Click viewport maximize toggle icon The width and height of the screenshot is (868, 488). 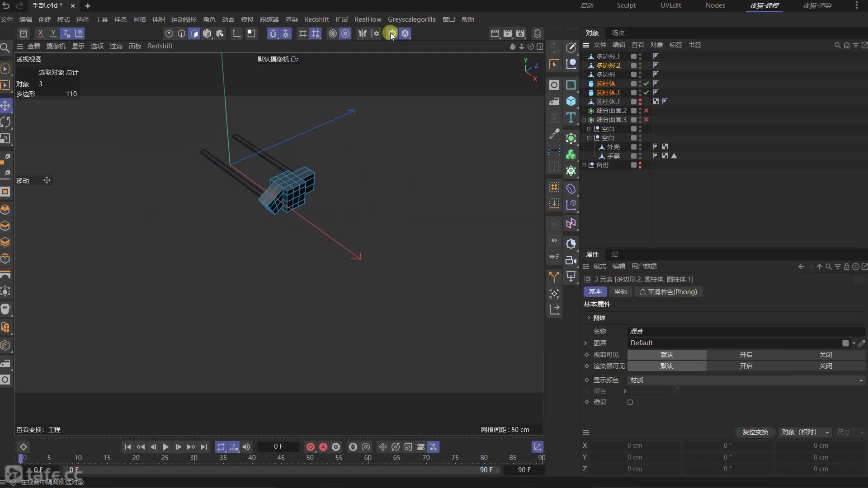click(540, 46)
